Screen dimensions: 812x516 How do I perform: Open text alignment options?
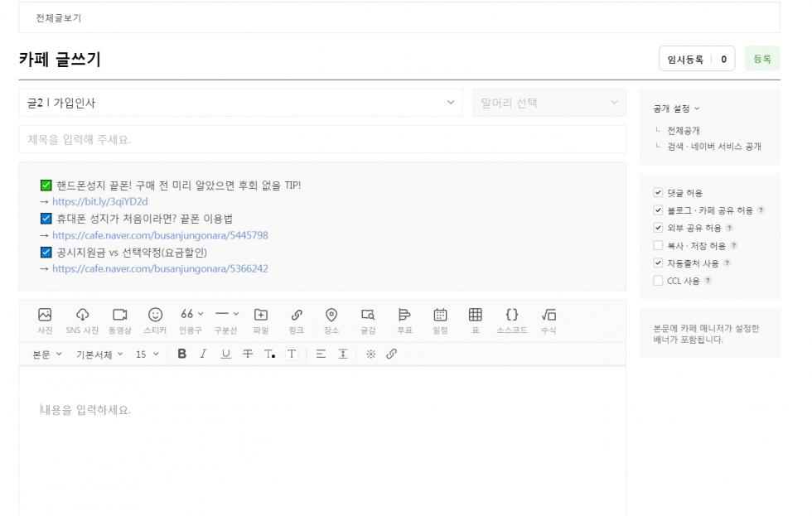coord(321,354)
